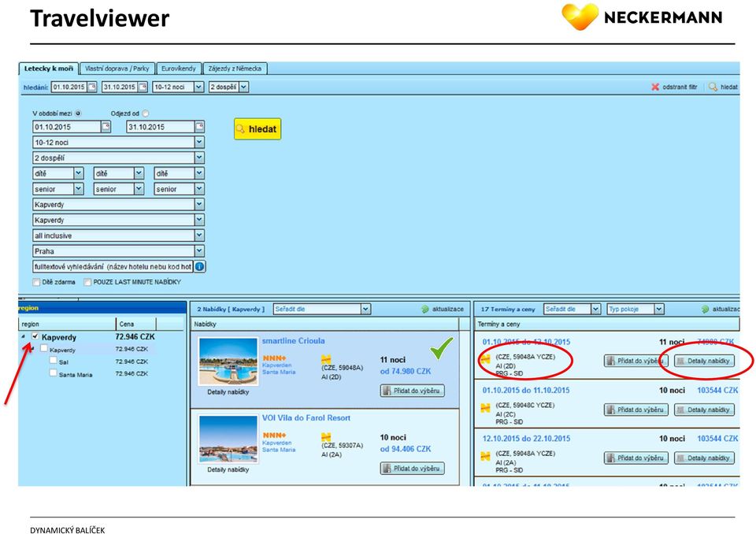This screenshot has width=756, height=534.
Task: Open calendar picker beside form end date 31.10.2015
Action: pos(199,127)
